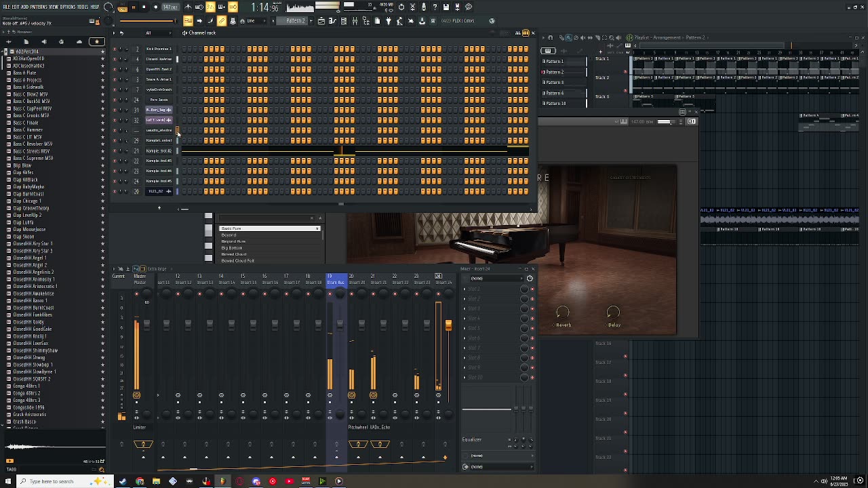Expand the Slot 10 arrow in the mixer
868x488 pixels.
pyautogui.click(x=465, y=377)
